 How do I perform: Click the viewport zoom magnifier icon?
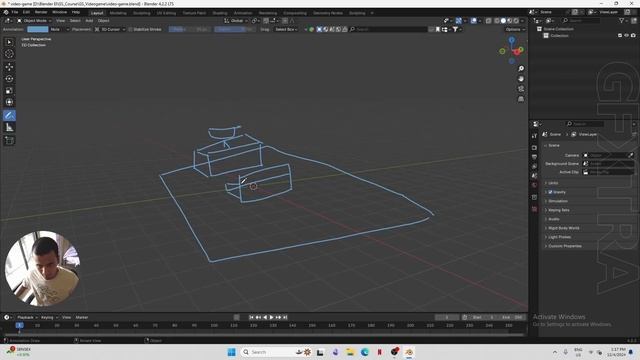(521, 69)
